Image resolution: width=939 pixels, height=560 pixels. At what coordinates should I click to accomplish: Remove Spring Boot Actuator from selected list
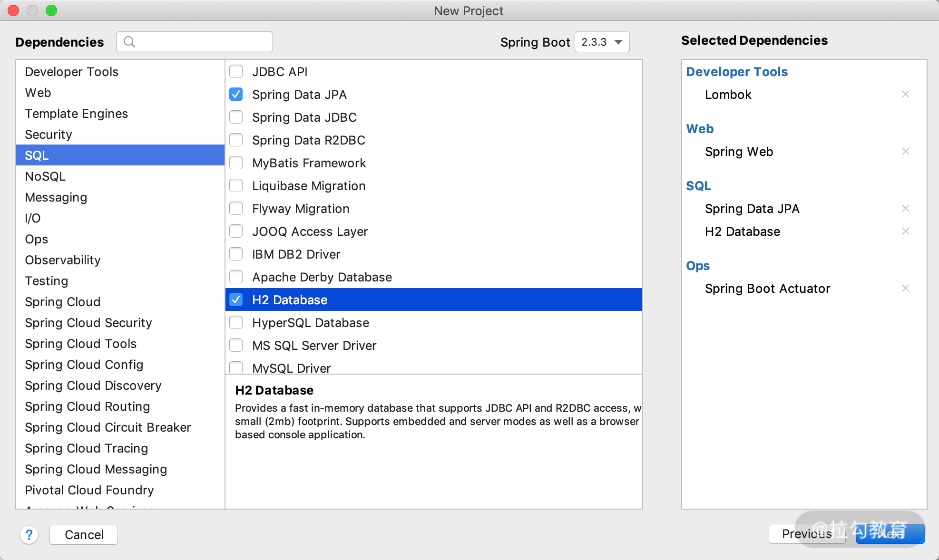pyautogui.click(x=906, y=288)
